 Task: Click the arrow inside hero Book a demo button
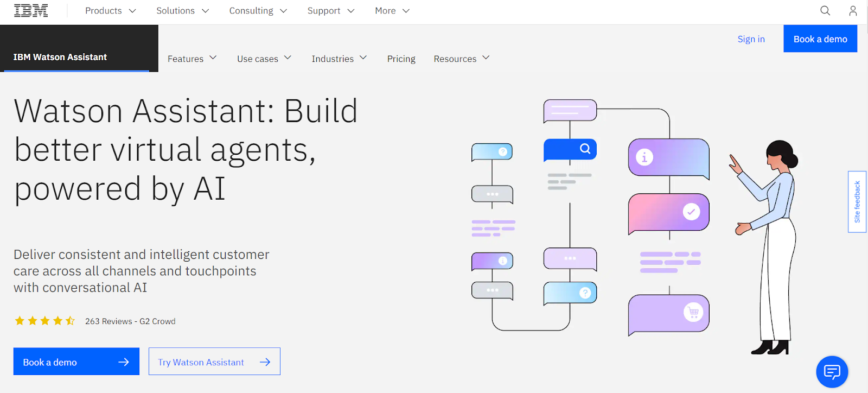click(x=124, y=362)
